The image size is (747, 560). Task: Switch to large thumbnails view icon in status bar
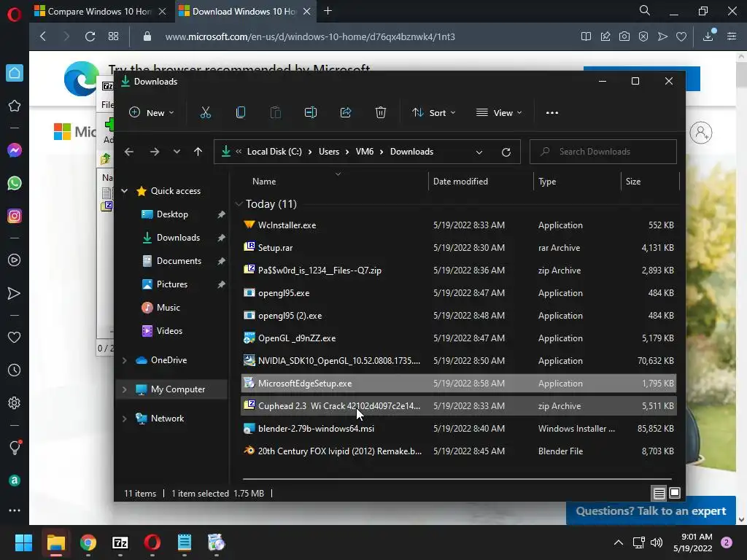tap(675, 493)
